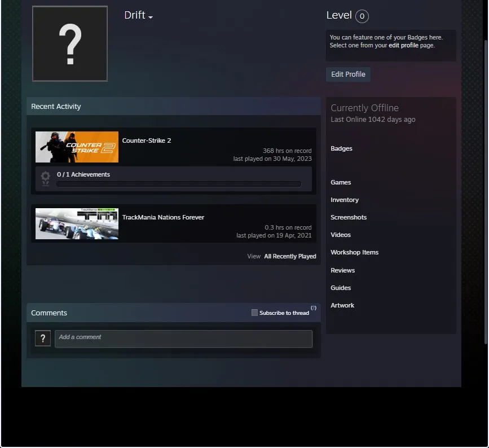
Task: Open the Artwork section link
Action: [x=342, y=305]
